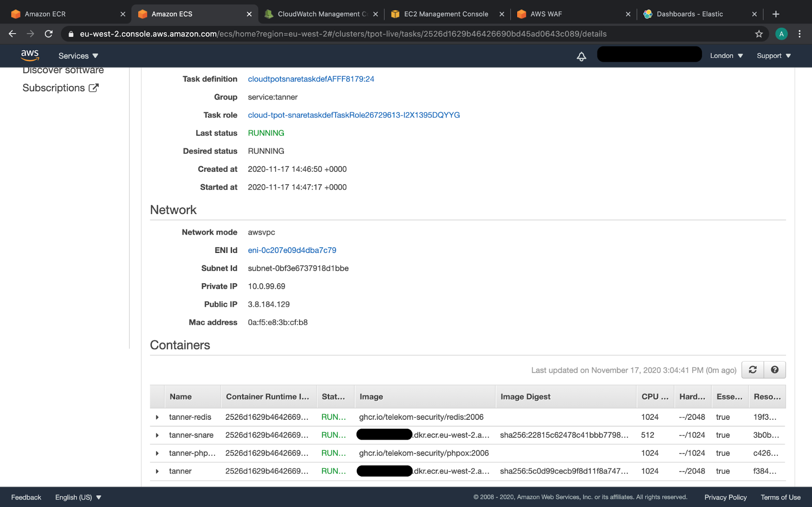
Task: Expand the tanner-redis container row
Action: [x=157, y=417]
